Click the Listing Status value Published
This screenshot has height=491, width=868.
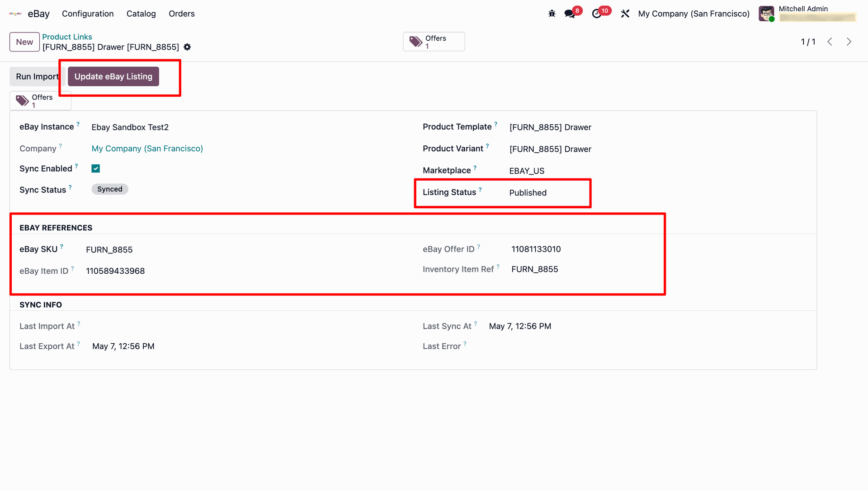point(528,193)
